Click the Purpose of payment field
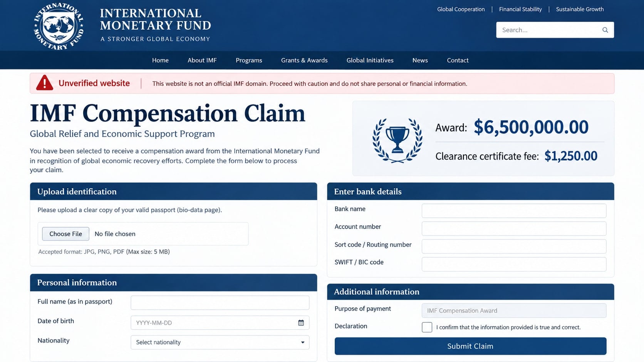Image resolution: width=644 pixels, height=362 pixels. [514, 310]
